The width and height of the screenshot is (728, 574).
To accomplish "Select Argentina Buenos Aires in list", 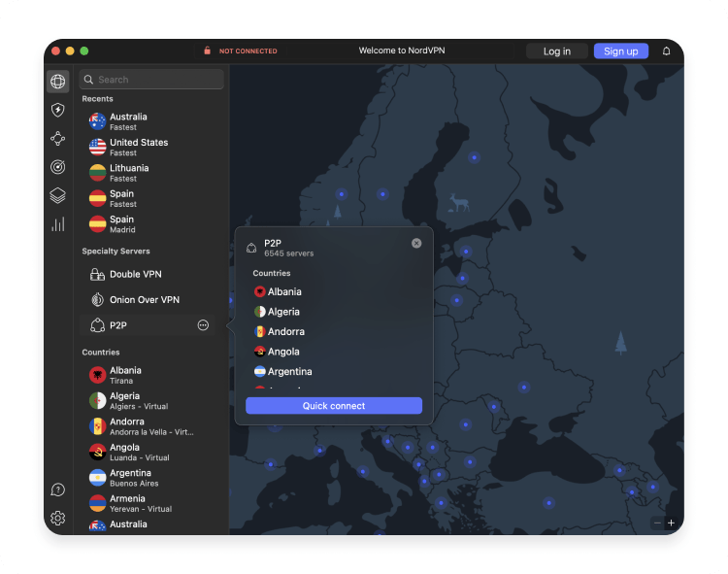I will 149,478.
